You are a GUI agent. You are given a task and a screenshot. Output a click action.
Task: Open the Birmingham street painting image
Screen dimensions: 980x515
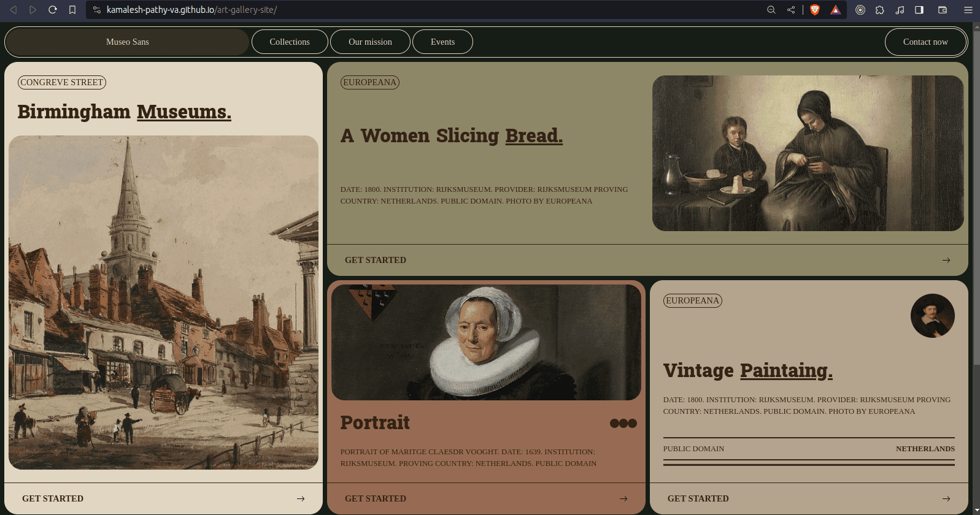coord(163,302)
